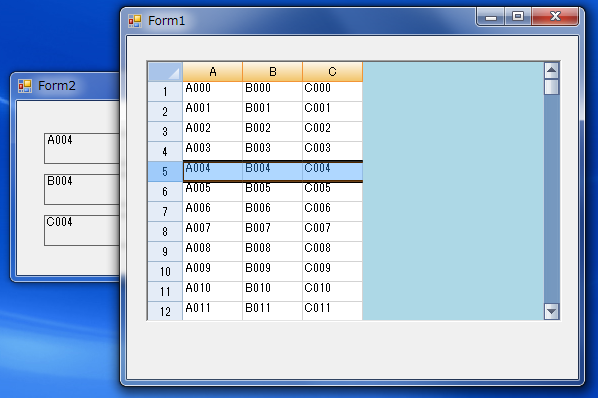Viewport: 598px width, 398px height.
Task: Click cell B008
Action: (x=272, y=252)
